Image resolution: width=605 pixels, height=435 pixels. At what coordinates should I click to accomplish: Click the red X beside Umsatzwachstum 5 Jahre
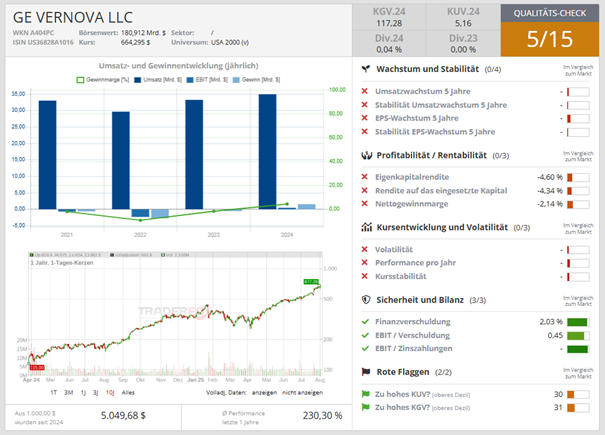[x=364, y=91]
